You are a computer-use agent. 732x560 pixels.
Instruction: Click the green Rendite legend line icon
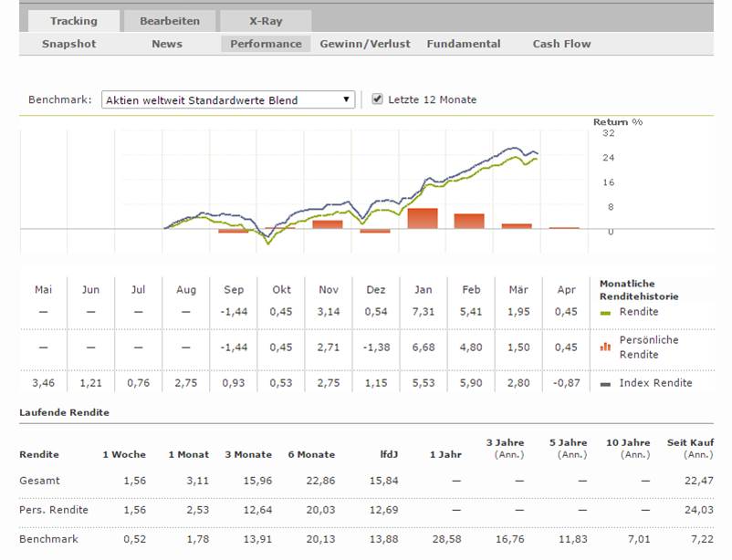click(x=604, y=312)
